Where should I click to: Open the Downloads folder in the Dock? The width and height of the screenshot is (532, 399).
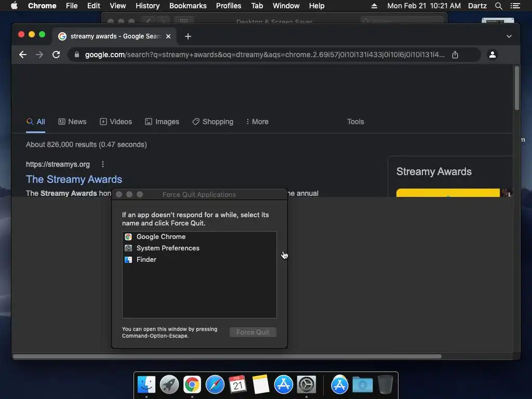(362, 385)
